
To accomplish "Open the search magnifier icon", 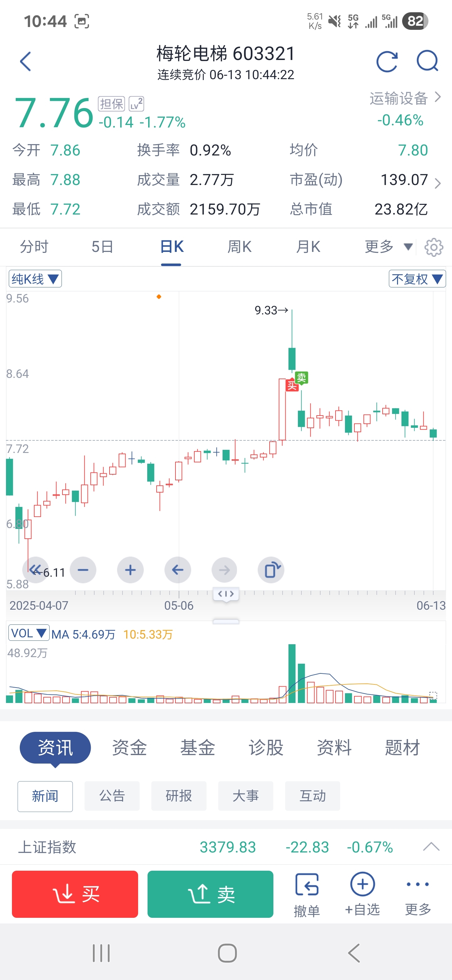I will click(428, 61).
